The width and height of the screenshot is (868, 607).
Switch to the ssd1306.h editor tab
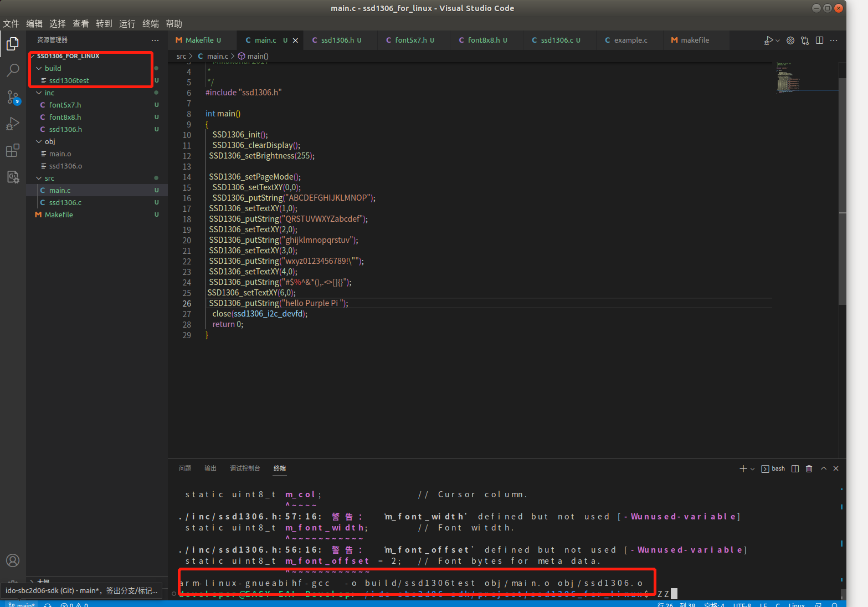[340, 40]
